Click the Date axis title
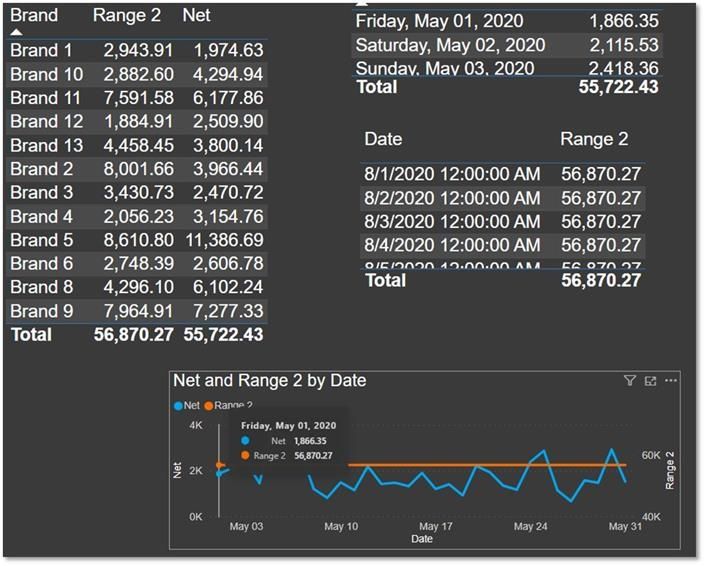Viewport: 705px width, 566px height. (422, 539)
